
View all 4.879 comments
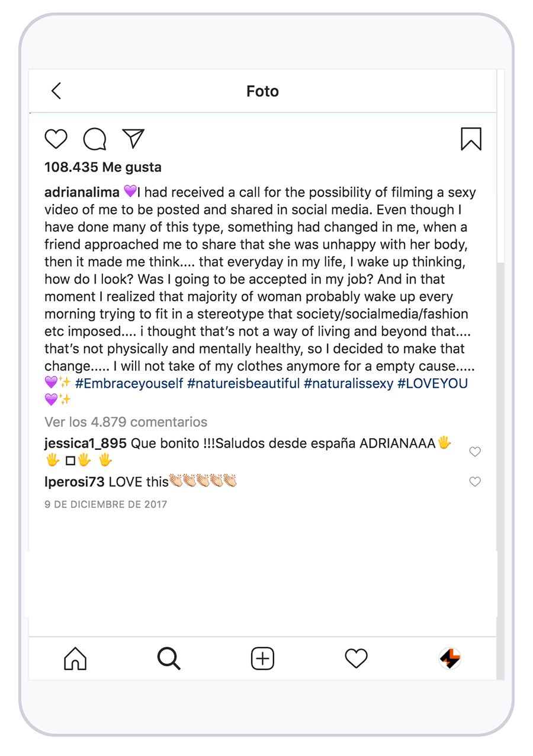coord(126,422)
